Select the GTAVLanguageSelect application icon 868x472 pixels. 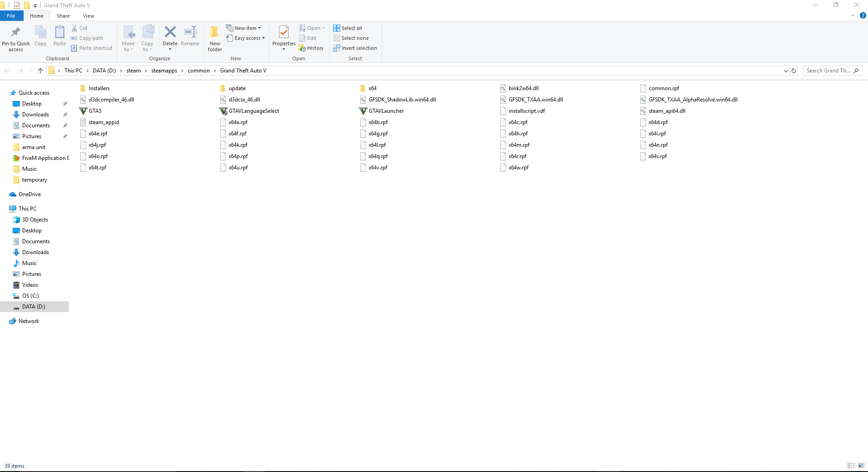click(x=223, y=111)
